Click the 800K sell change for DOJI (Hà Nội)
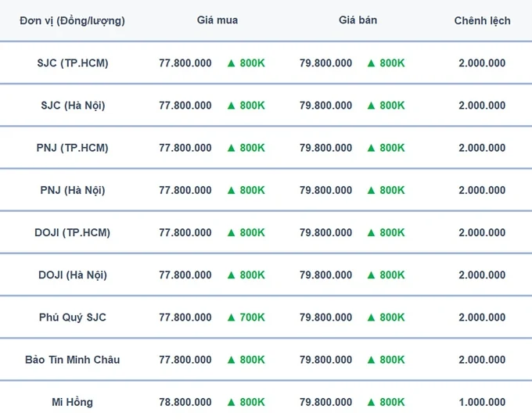This screenshot has height=420, width=532. click(392, 275)
